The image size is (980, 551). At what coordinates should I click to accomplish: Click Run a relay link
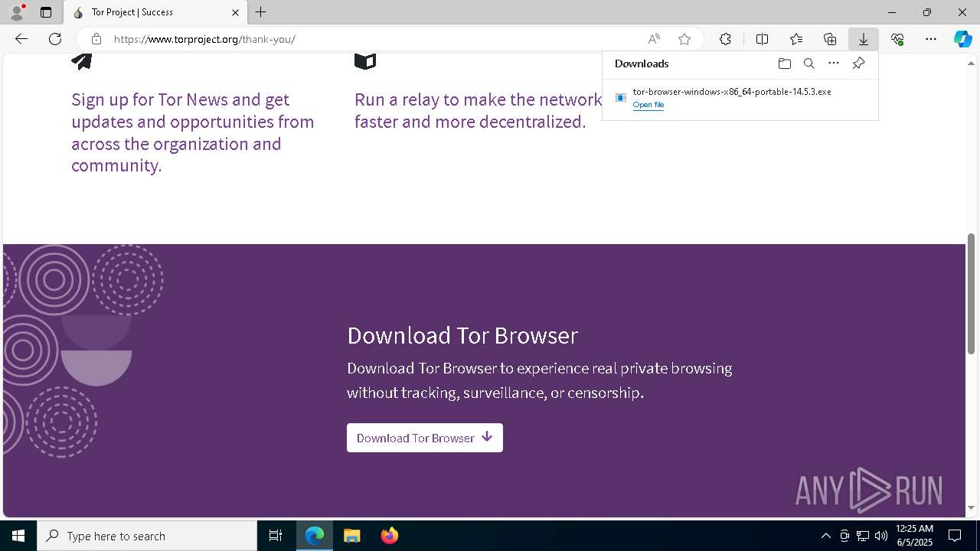(479, 110)
